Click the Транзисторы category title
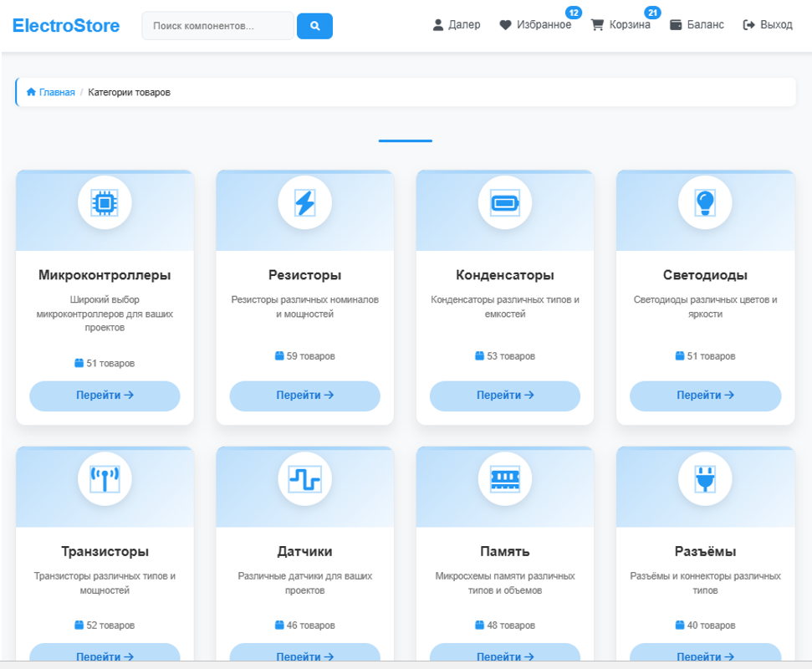 (x=105, y=551)
